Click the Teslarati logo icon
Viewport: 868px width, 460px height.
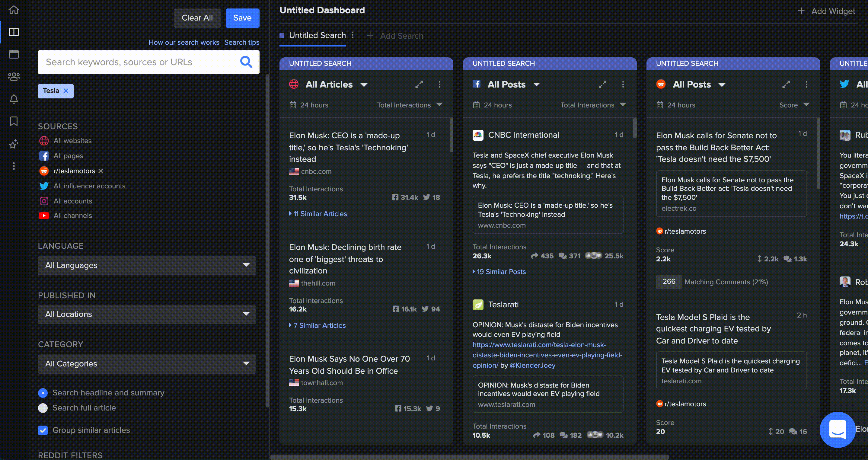coord(478,305)
